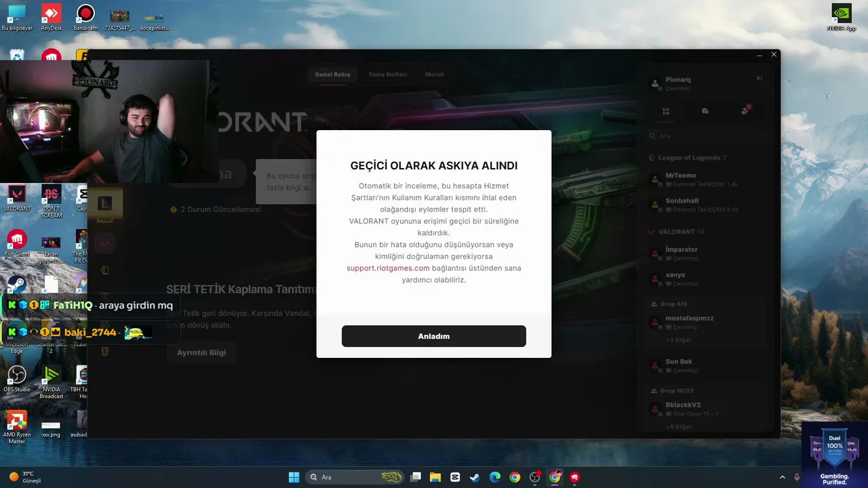Open the NVIDIA Broadcast desktop shortcut
Screen dimensions: 868x488
tap(52, 382)
